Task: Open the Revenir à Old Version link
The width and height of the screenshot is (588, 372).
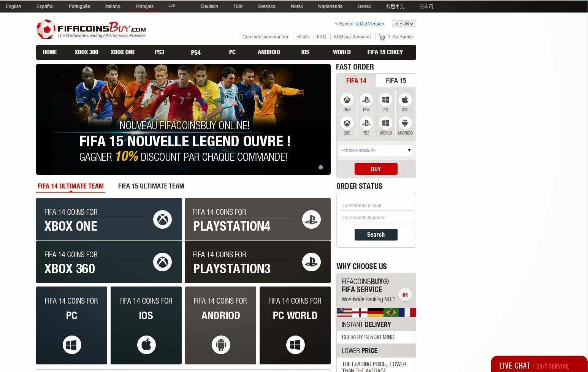Action: point(359,24)
